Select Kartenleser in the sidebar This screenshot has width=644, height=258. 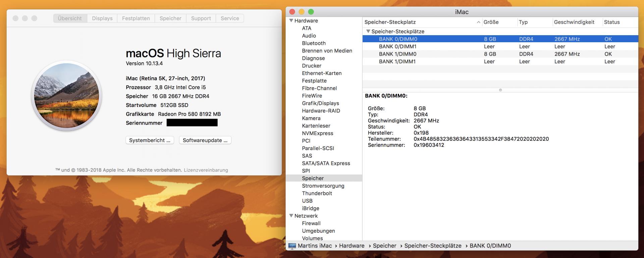[x=316, y=126]
